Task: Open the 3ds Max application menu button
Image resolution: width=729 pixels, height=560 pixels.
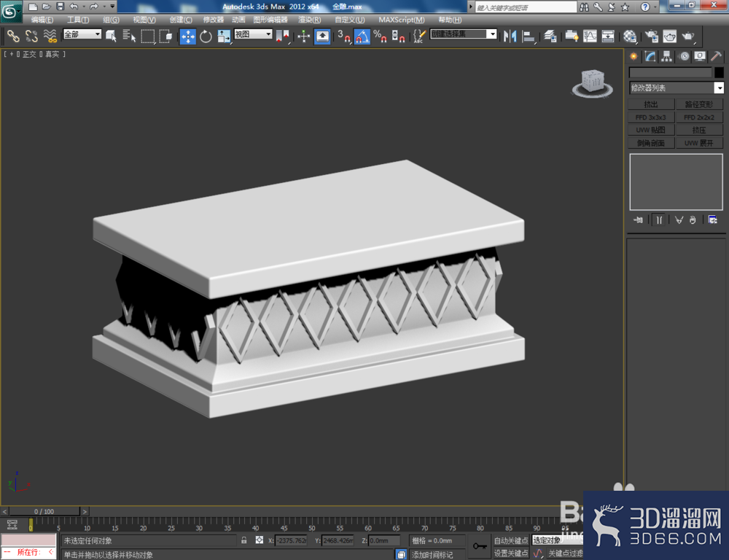Action: (x=11, y=12)
